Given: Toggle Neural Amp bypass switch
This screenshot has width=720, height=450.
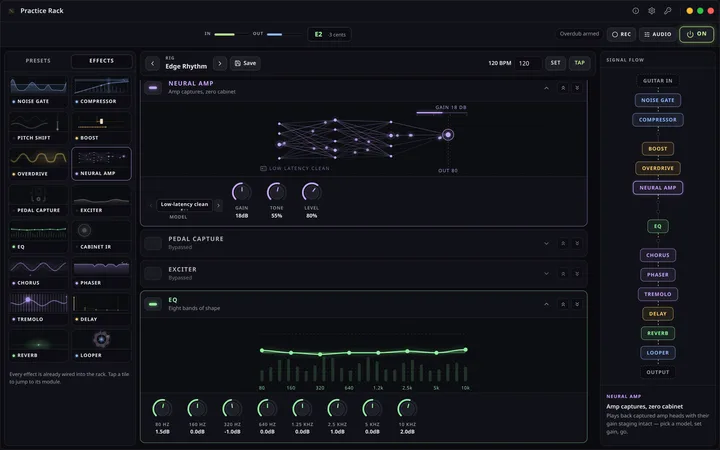Looking at the screenshot, I should pyautogui.click(x=153, y=88).
